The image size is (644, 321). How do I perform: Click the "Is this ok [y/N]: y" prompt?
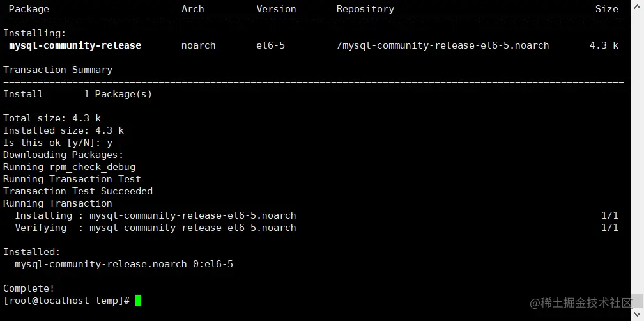58,143
